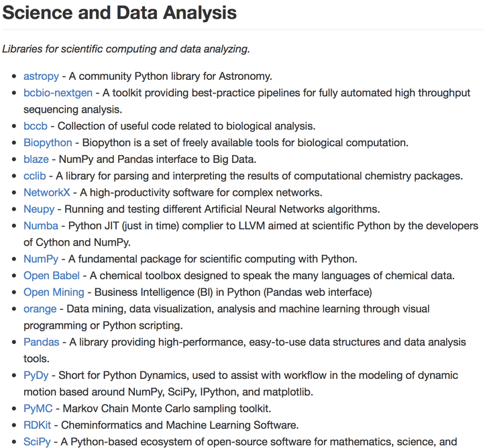The height and width of the screenshot is (448, 483).
Task: Visit the Numba link
Action: point(41,226)
